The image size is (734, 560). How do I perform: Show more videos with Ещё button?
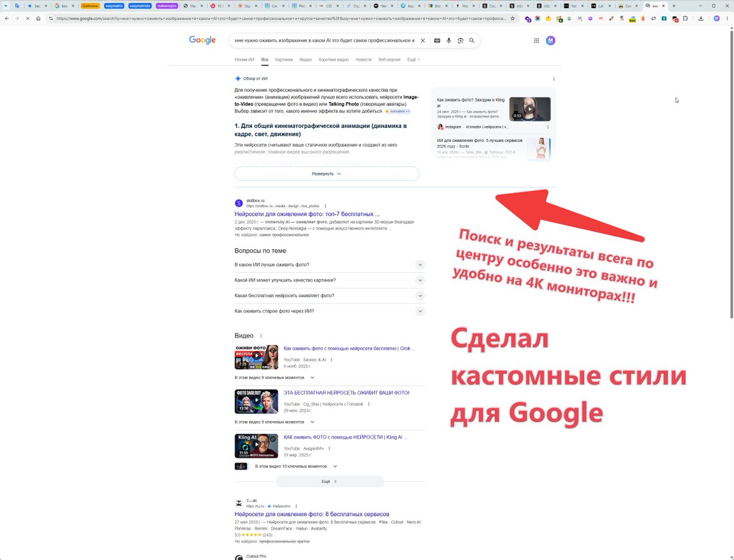click(x=330, y=481)
